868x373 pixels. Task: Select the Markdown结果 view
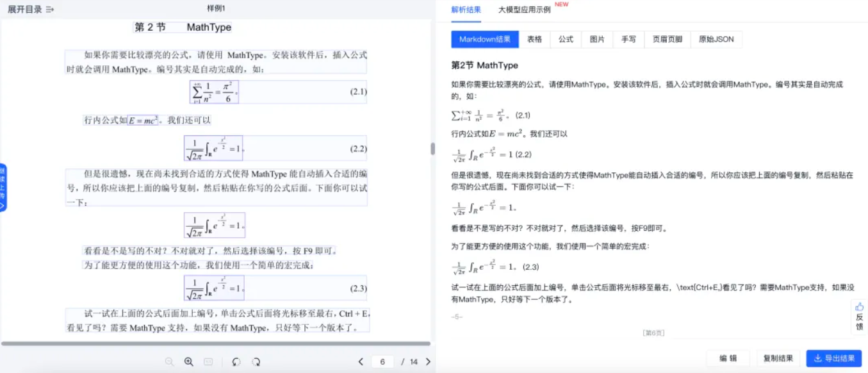point(485,39)
